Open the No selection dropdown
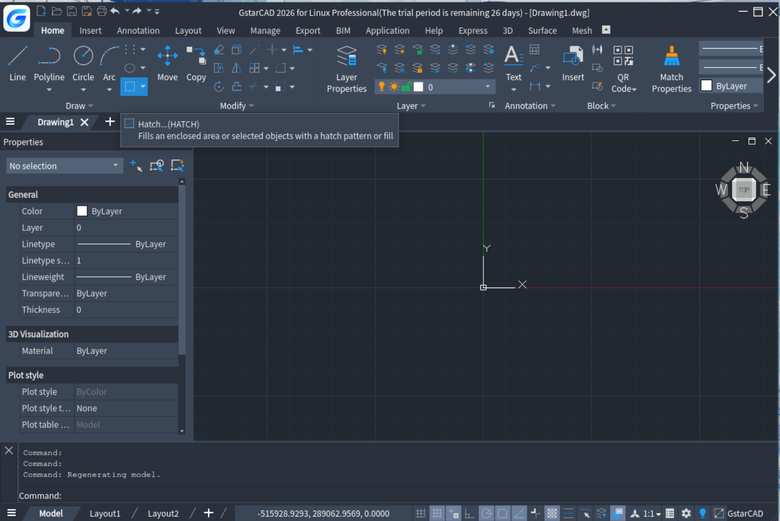The image size is (780, 521). 64,166
